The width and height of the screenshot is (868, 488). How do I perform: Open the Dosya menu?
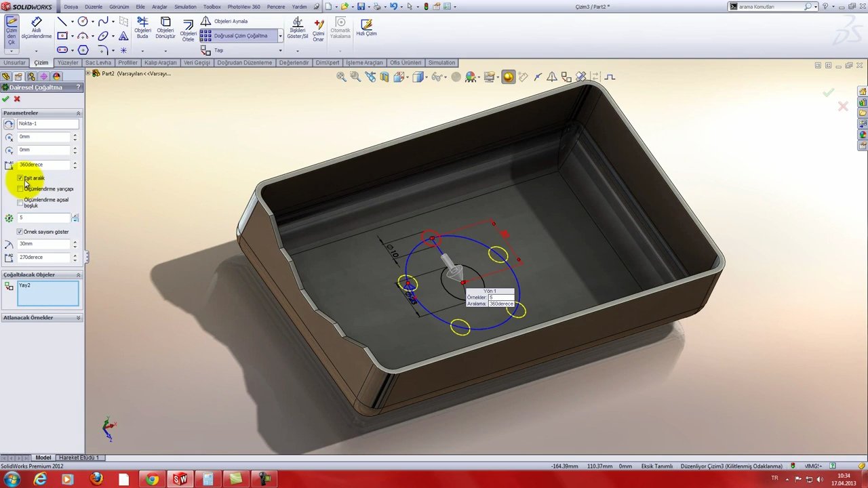pos(71,7)
